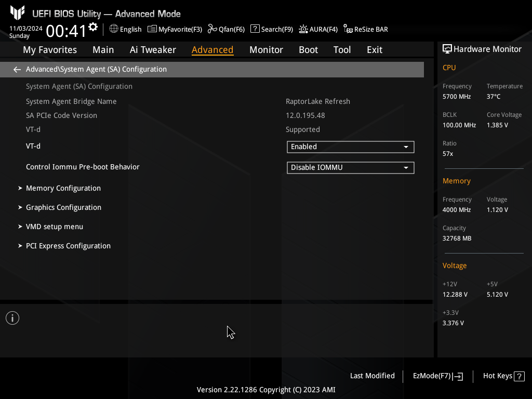Click the EzMode exit arrow icon
This screenshot has height=399, width=532.
coord(458,376)
